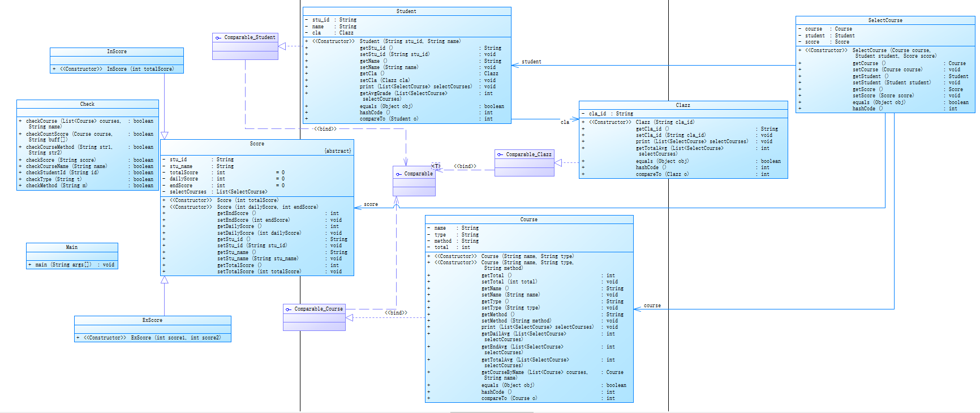Screen dimensions: 980x413
Task: Click the <<bind>> label above Comparable_Course
Action: 396,313
